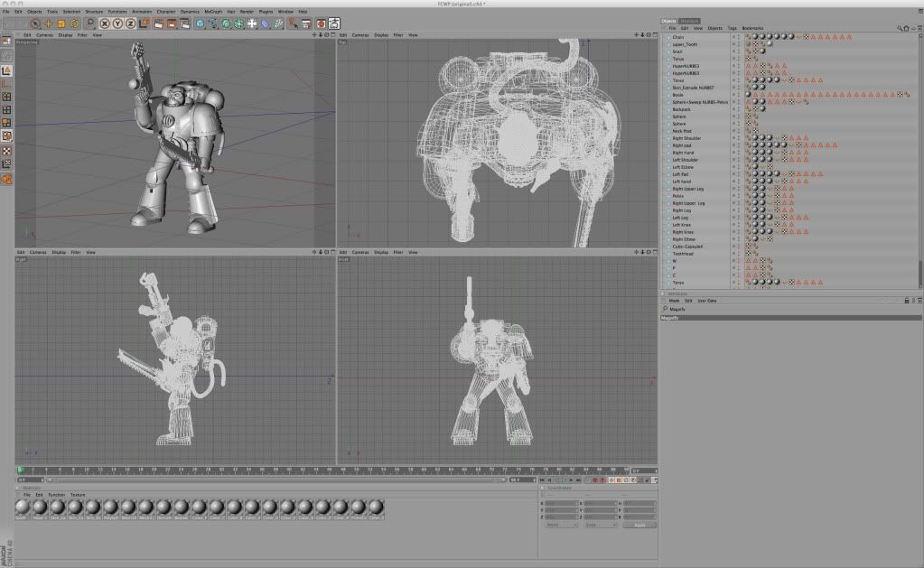Activate the Move tool in toolbar
Image resolution: width=924 pixels, height=568 pixels.
[48, 23]
